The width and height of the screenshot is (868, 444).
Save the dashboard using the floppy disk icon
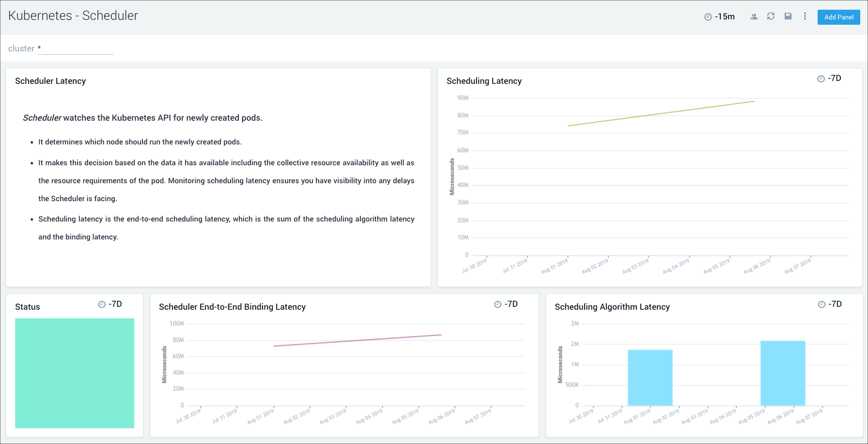(x=788, y=16)
